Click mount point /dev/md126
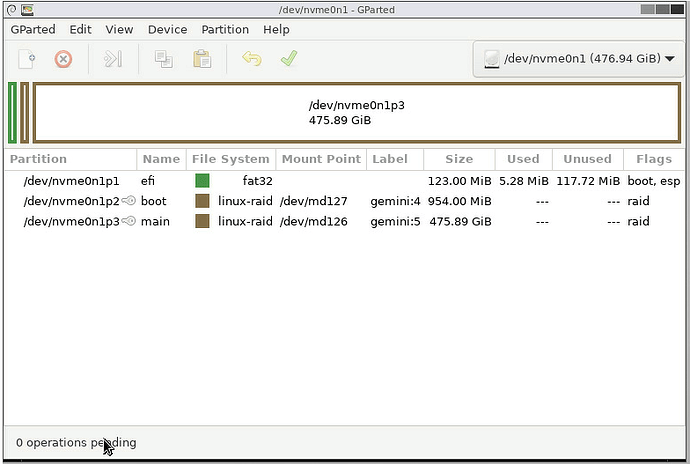Screen dimensions: 690x464 tap(313, 221)
